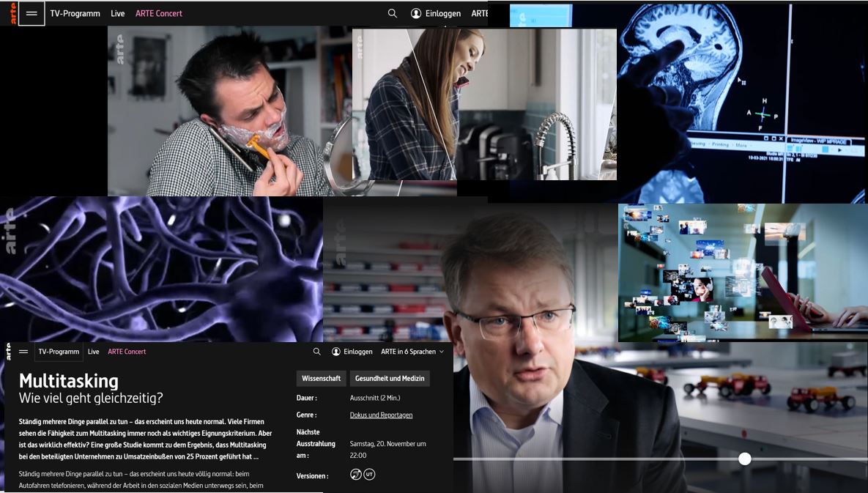Open the purple neuron network image
868x493 pixels.
point(161,269)
